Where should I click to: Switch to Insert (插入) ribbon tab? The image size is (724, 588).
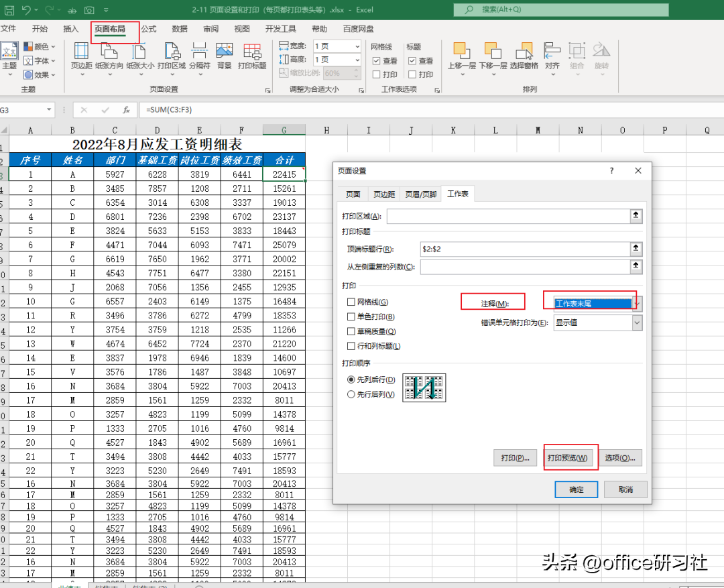(x=70, y=29)
